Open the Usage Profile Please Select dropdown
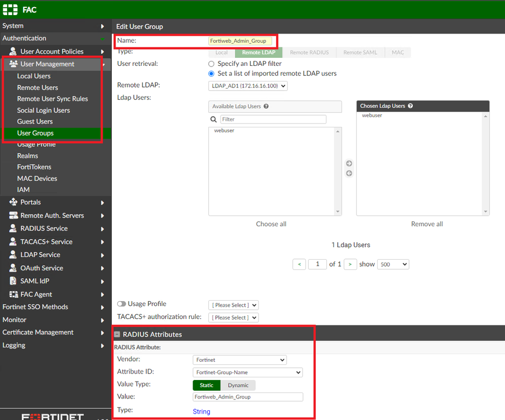The width and height of the screenshot is (505, 420). (234, 305)
